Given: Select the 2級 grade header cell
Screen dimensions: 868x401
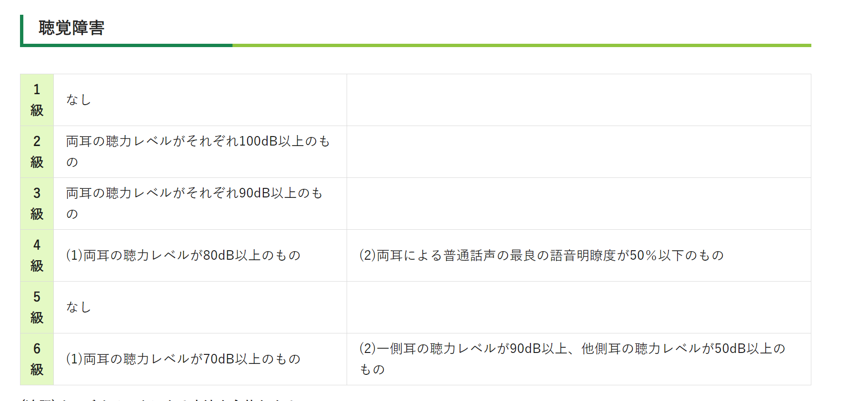Looking at the screenshot, I should [x=37, y=152].
